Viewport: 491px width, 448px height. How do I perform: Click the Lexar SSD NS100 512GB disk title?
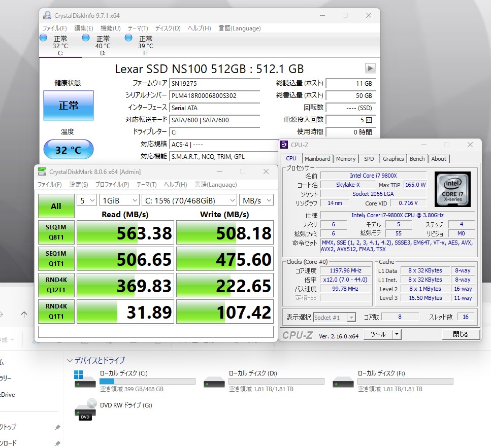click(209, 68)
